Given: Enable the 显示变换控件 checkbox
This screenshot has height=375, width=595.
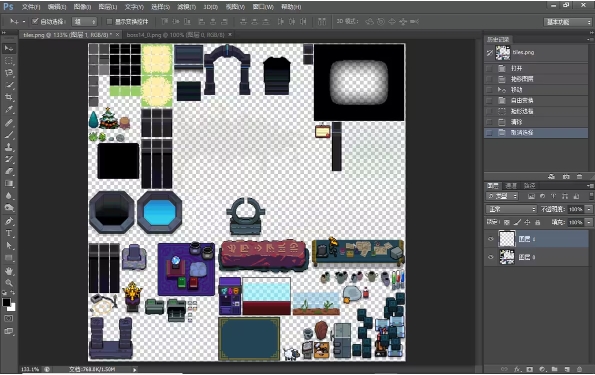Looking at the screenshot, I should click(x=109, y=22).
